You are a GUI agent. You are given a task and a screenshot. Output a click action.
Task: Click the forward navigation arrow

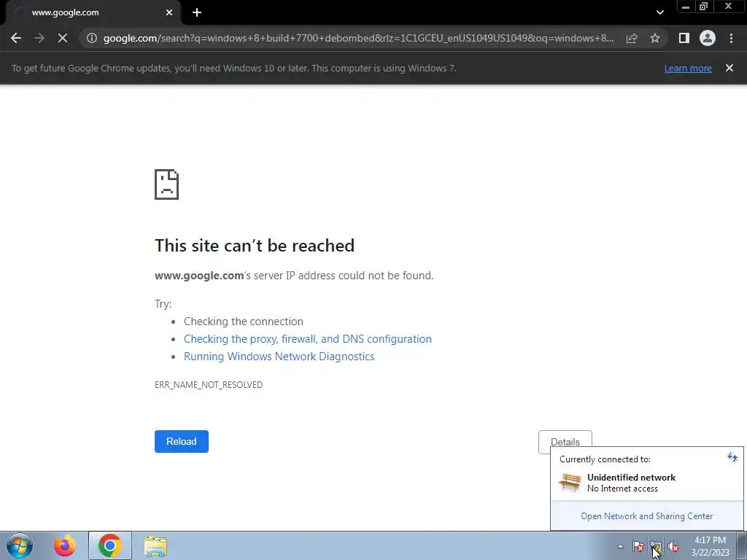pos(39,38)
